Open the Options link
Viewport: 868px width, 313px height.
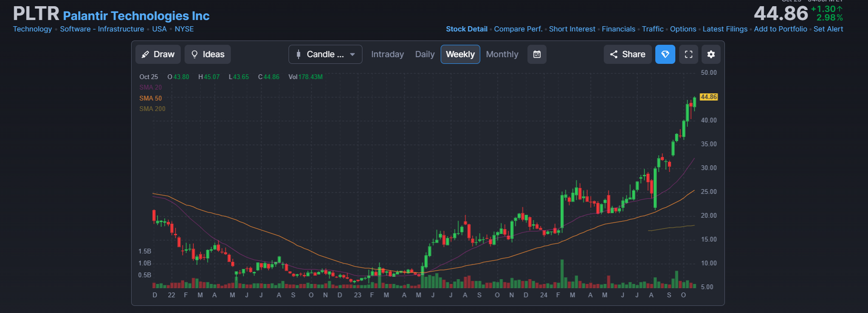[683, 29]
